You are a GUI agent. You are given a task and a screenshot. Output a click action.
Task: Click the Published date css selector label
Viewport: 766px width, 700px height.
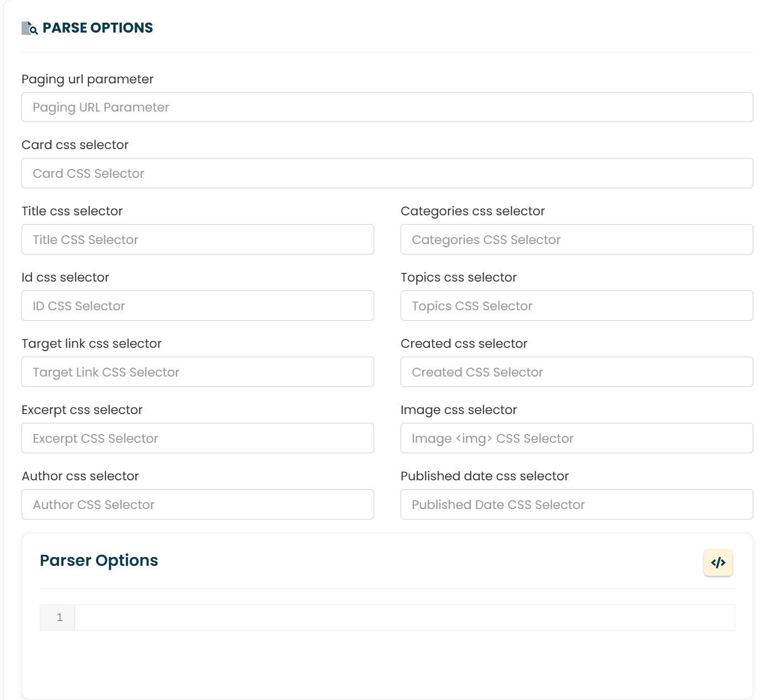pos(485,476)
